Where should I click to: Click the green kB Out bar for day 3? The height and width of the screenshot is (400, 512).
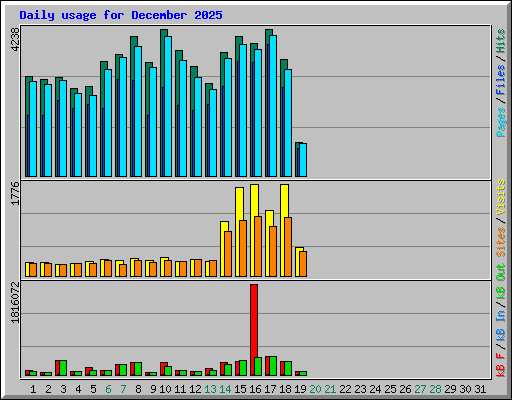tap(63, 368)
